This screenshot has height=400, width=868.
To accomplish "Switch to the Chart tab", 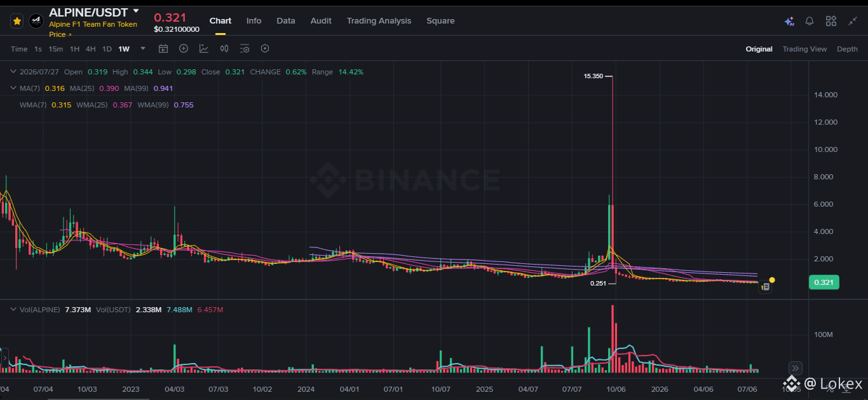I will (x=220, y=20).
